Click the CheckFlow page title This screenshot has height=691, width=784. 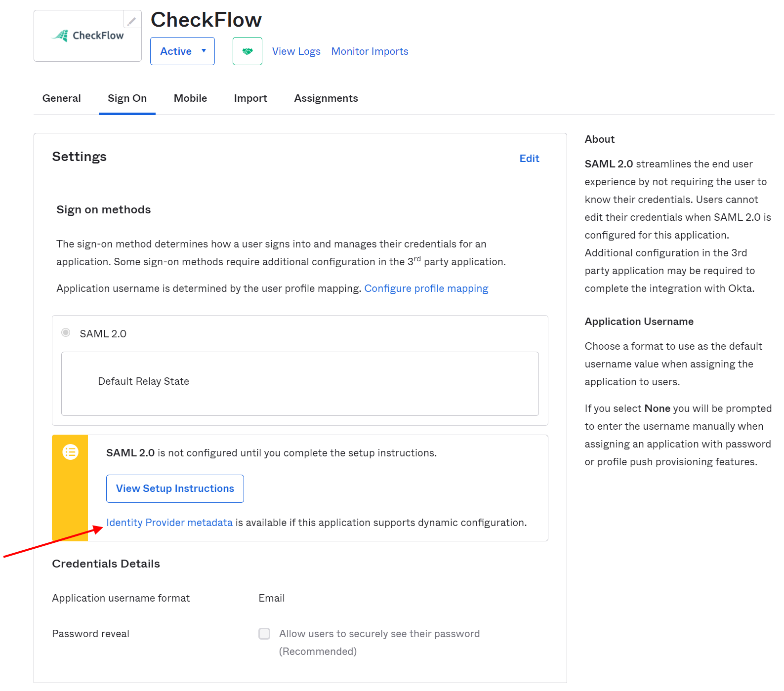point(206,20)
